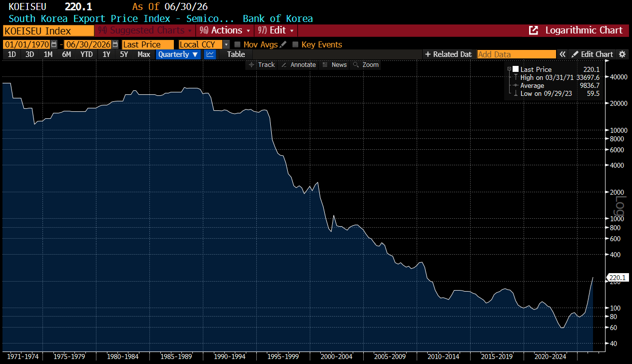Switch to Table view
632x364 pixels.
click(236, 54)
